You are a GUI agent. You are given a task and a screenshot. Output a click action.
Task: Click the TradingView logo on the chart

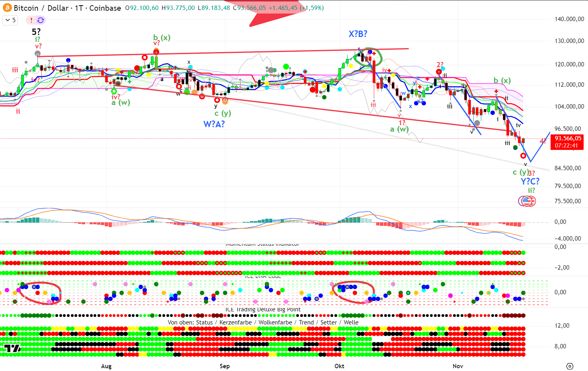(x=12, y=349)
